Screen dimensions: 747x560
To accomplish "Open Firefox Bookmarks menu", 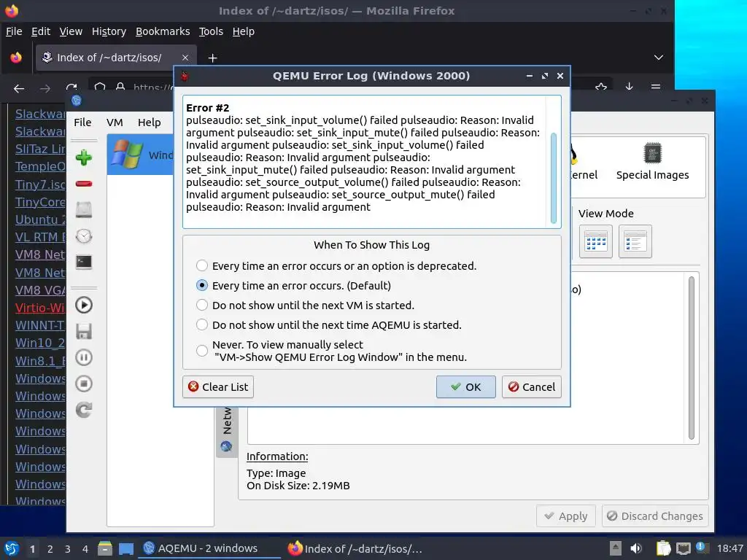I will (x=163, y=31).
